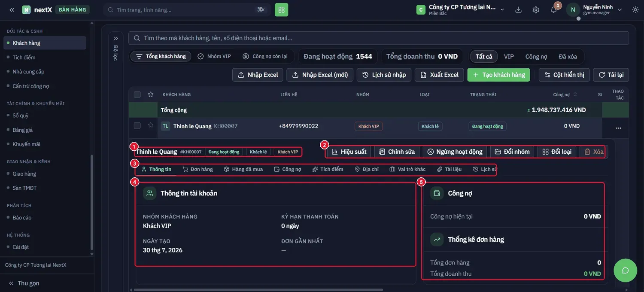Collapse the sidebar with the double-chevron icon

(12, 9)
